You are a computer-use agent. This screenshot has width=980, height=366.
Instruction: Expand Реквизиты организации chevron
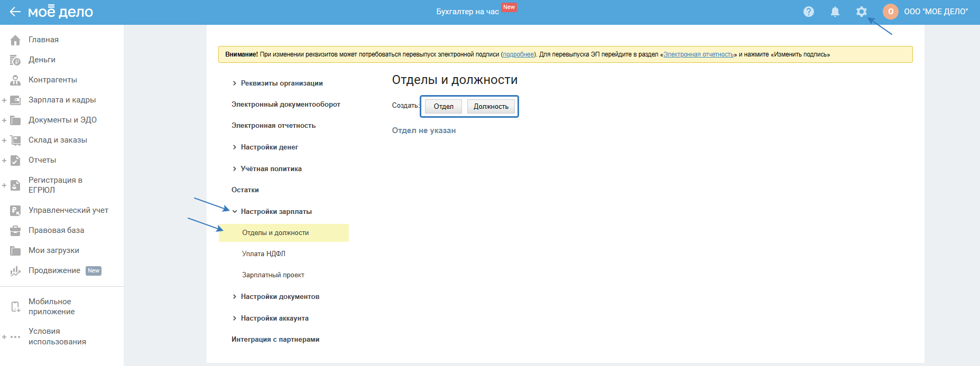[x=235, y=83]
